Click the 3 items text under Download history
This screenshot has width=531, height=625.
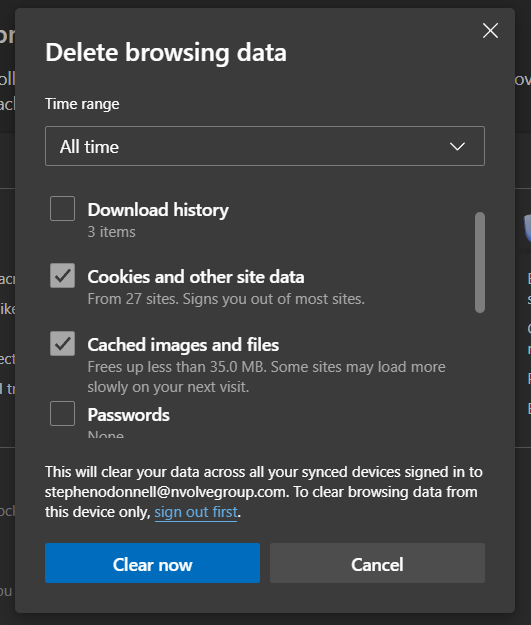click(111, 232)
